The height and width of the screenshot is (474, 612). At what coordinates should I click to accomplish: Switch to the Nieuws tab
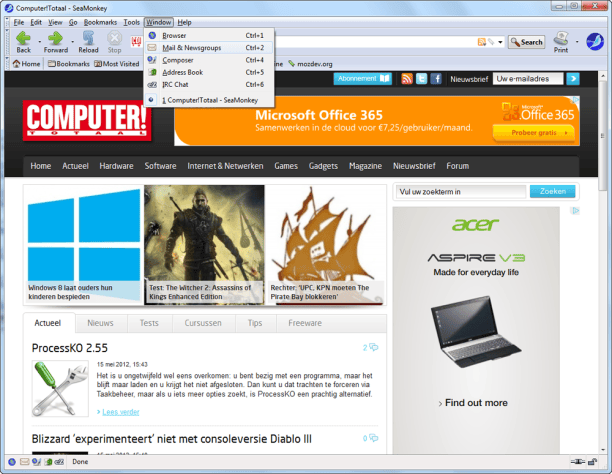point(100,323)
